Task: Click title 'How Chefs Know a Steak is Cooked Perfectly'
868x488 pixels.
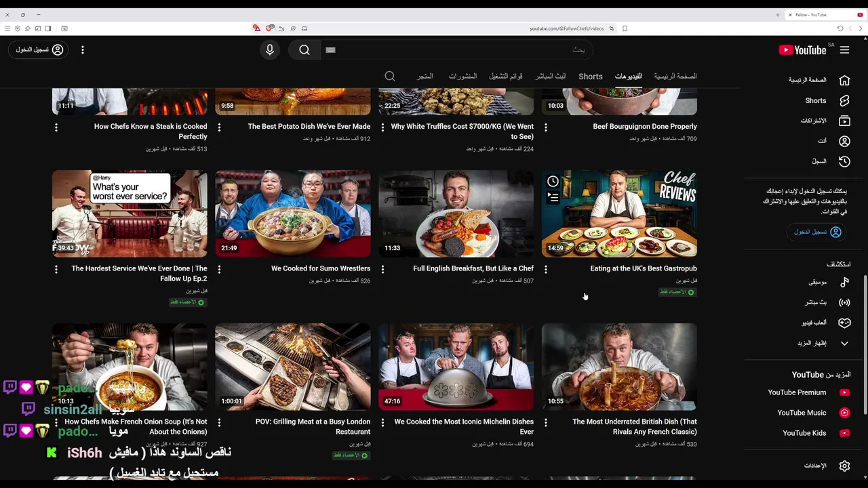Action: click(x=151, y=131)
